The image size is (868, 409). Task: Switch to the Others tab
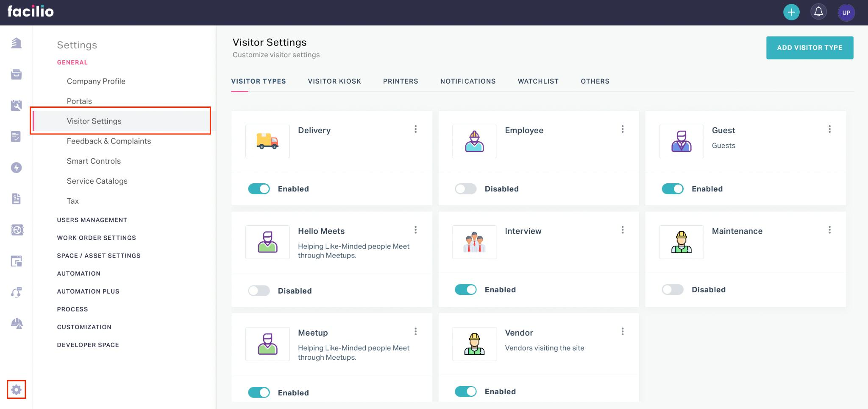[x=595, y=81]
